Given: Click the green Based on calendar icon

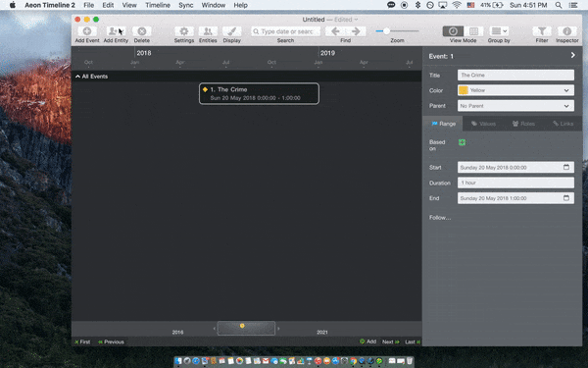Looking at the screenshot, I should click(462, 142).
